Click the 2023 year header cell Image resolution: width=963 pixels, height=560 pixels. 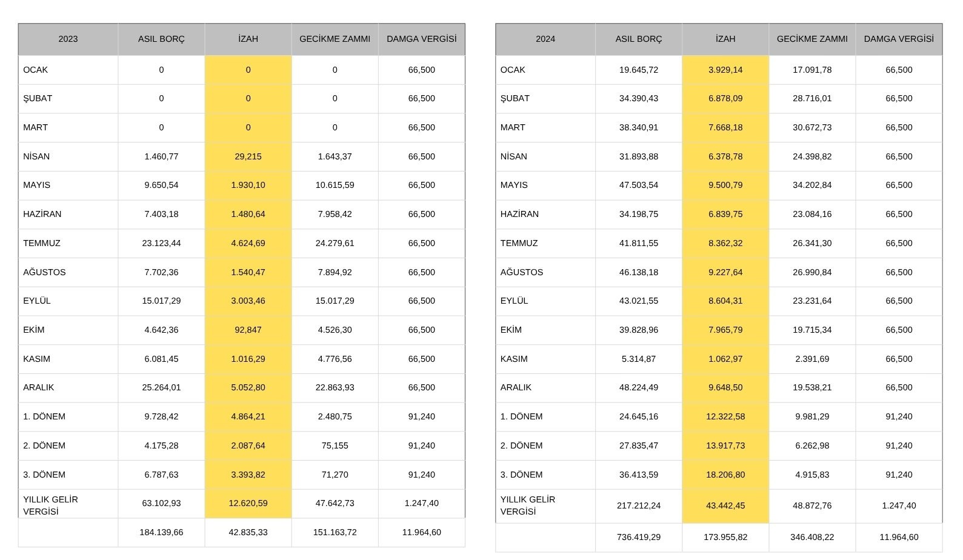[x=68, y=39]
